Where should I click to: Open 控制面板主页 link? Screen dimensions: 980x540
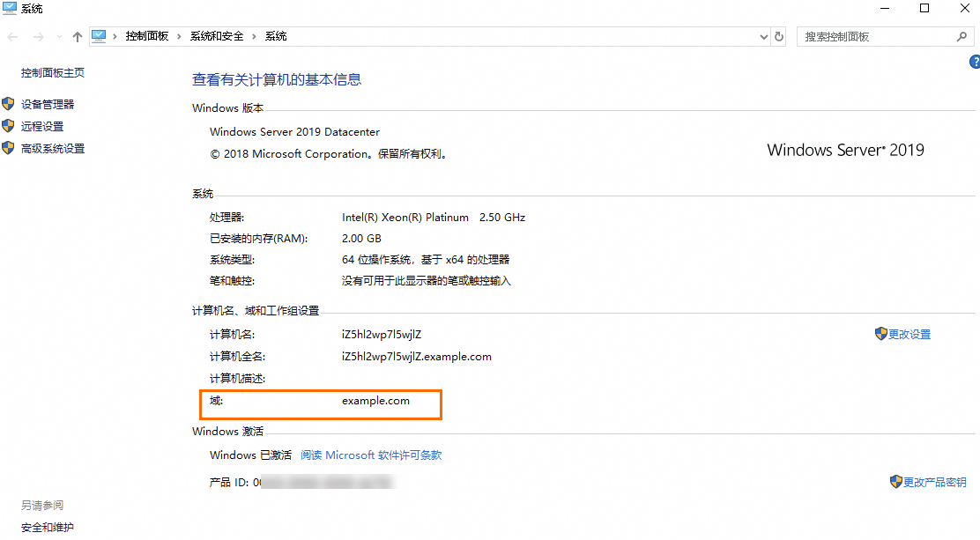[53, 72]
